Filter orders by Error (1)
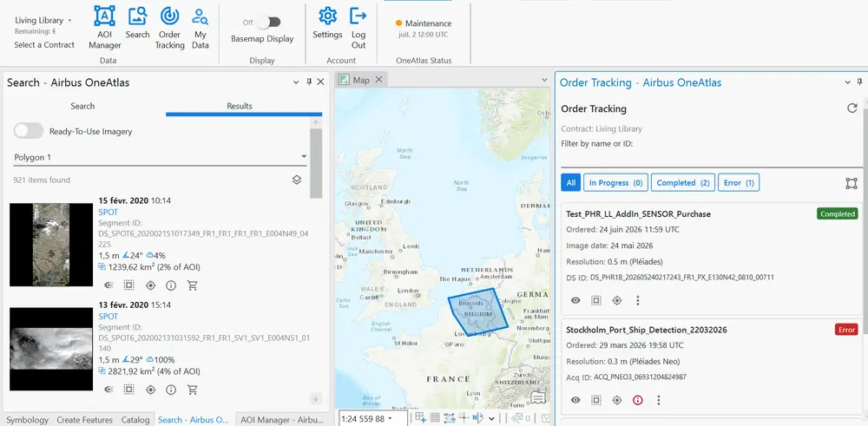The height and width of the screenshot is (426, 868). (739, 182)
